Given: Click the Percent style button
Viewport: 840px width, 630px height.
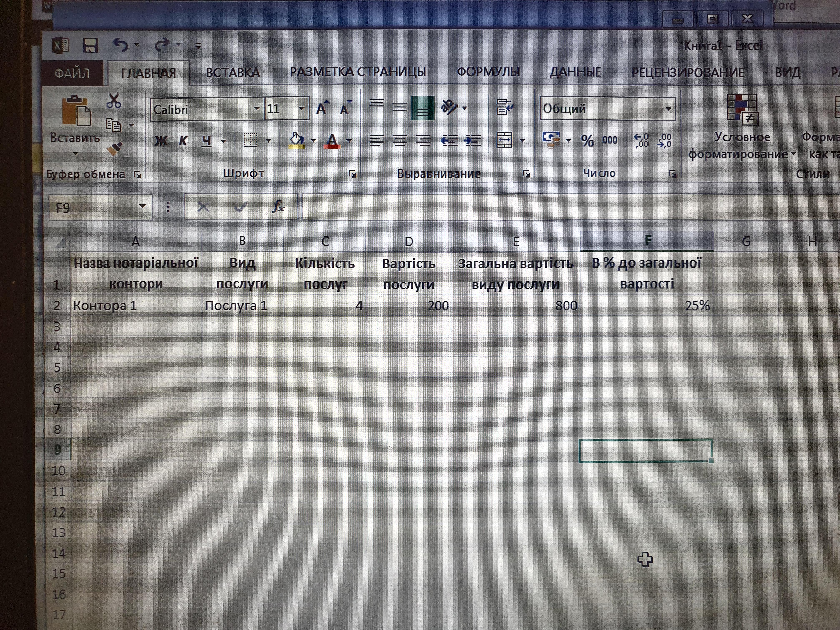Looking at the screenshot, I should [x=587, y=141].
